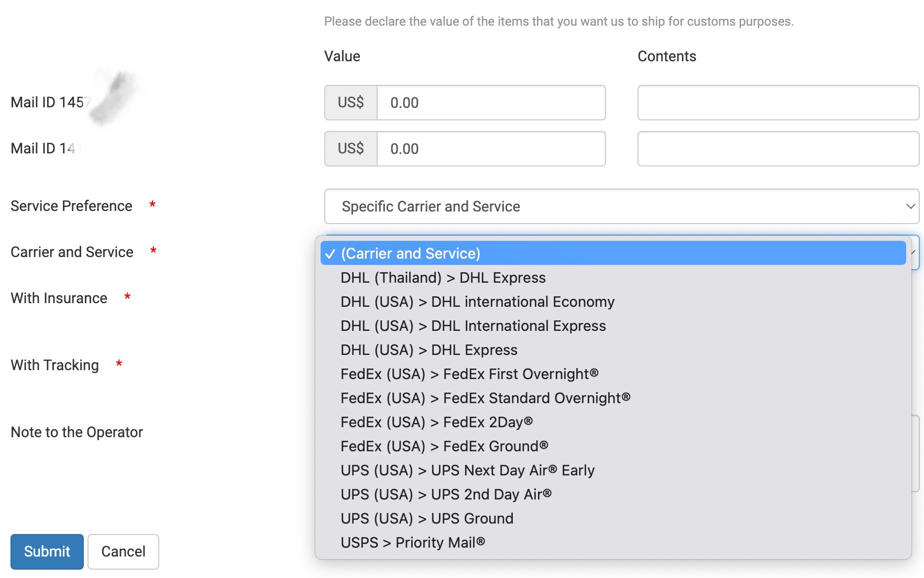Select UPS Next Day Air Early
Screen dimensions: 924x578
613,470
